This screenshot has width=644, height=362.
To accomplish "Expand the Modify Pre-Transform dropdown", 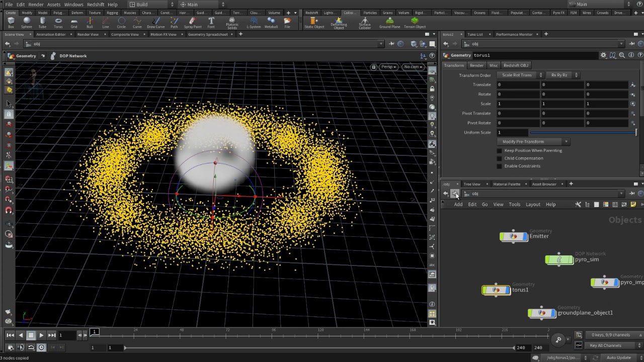I will tap(533, 142).
